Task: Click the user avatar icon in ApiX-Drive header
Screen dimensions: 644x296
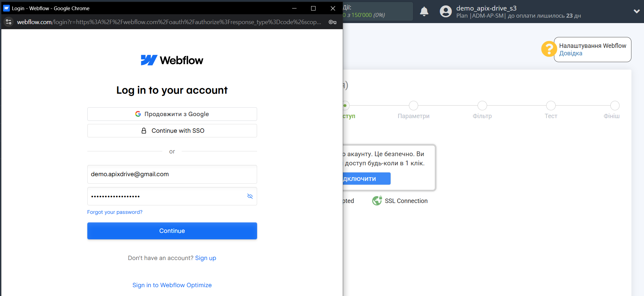Action: [446, 12]
